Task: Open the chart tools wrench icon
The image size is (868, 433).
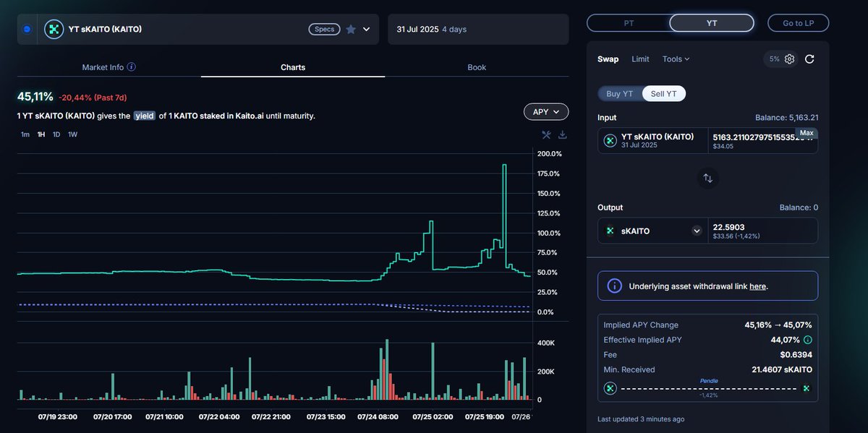Action: click(x=547, y=134)
